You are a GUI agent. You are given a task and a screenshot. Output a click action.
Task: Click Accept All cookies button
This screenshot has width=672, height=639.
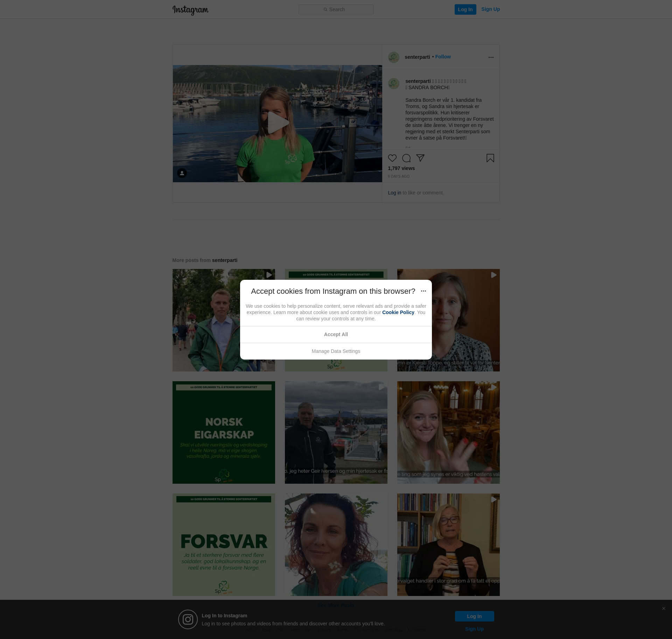[336, 334]
